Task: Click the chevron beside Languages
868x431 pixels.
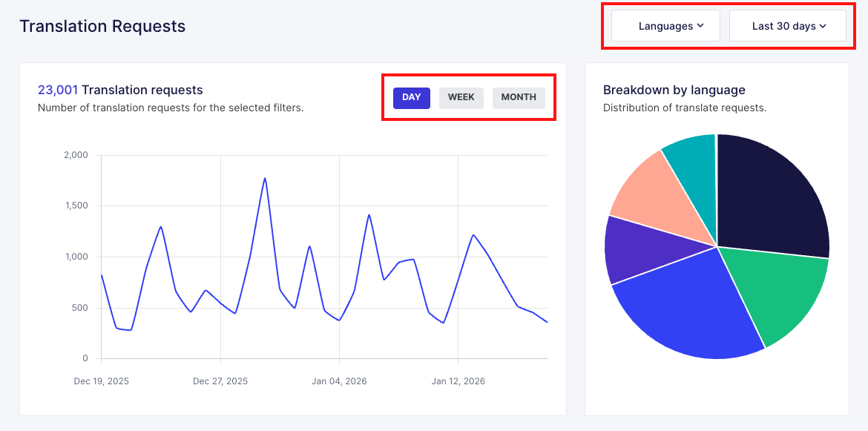Action: 700,25
